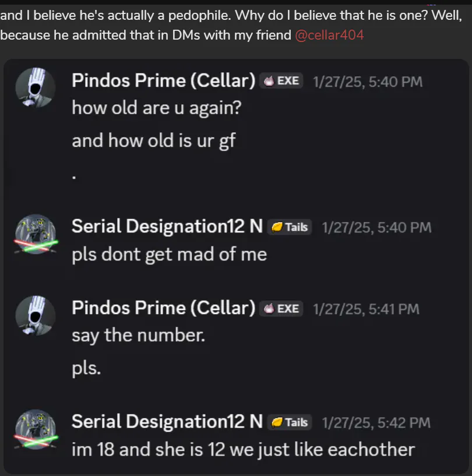Open the Pindos Prime (Cellar) username at 5:41 PM
This screenshot has height=476, width=472.
[163, 308]
